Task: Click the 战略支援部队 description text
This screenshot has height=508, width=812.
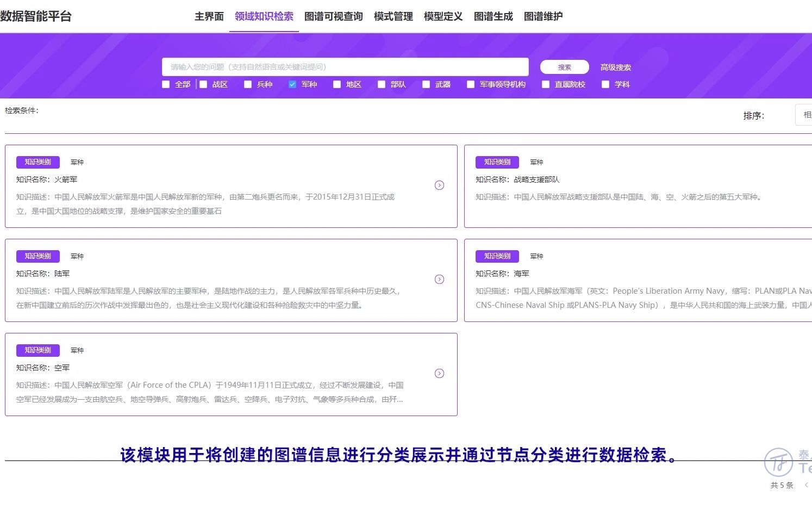Action: pyautogui.click(x=620, y=197)
